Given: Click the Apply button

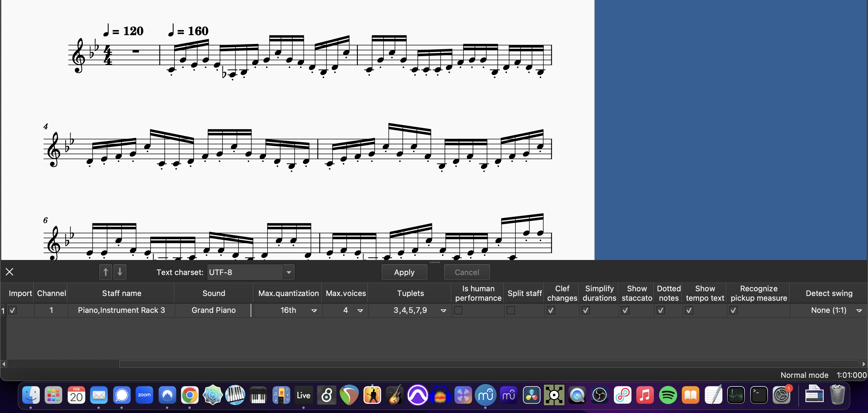Looking at the screenshot, I should pos(404,272).
